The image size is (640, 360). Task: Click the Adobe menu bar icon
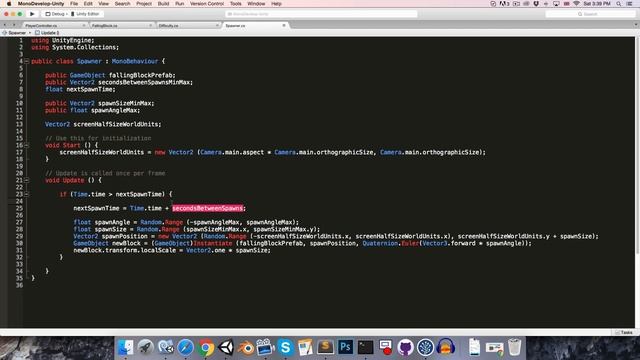click(505, 4)
